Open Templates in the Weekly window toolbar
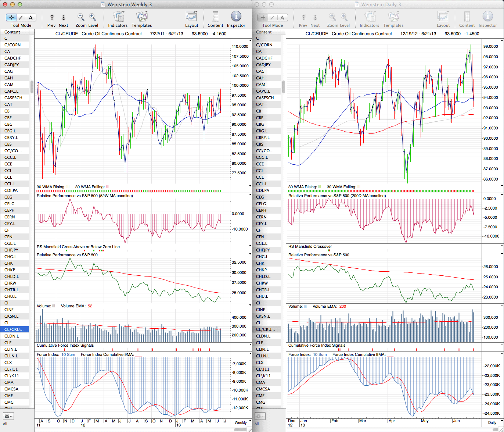The image size is (504, 432). click(141, 17)
